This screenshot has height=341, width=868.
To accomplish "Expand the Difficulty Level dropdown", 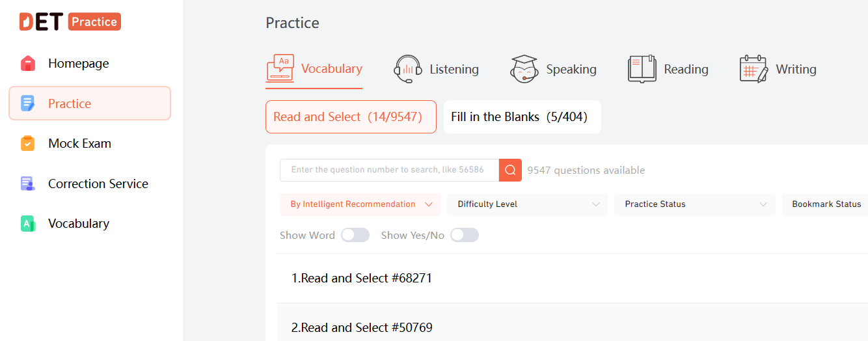I will 528,204.
